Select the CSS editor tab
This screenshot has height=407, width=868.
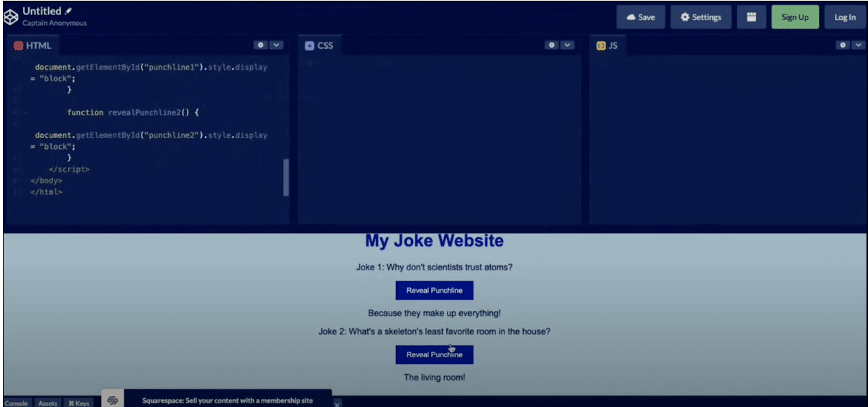click(320, 45)
